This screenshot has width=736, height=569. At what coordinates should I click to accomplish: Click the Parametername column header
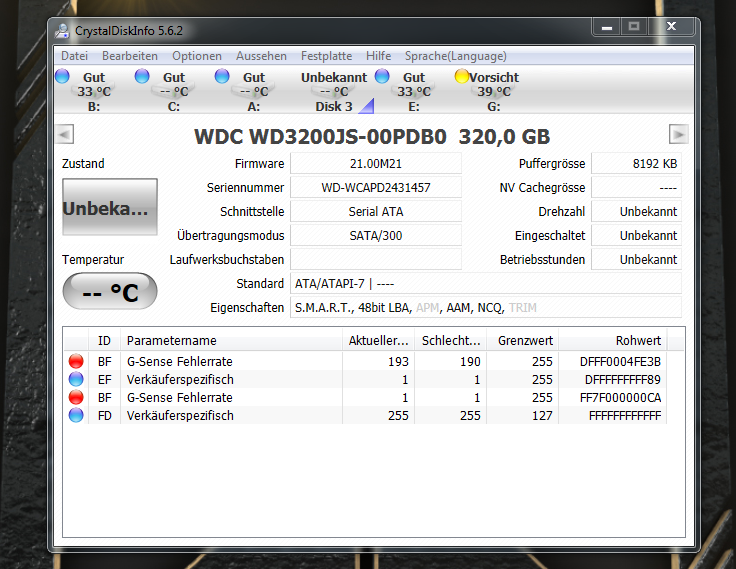(231, 340)
